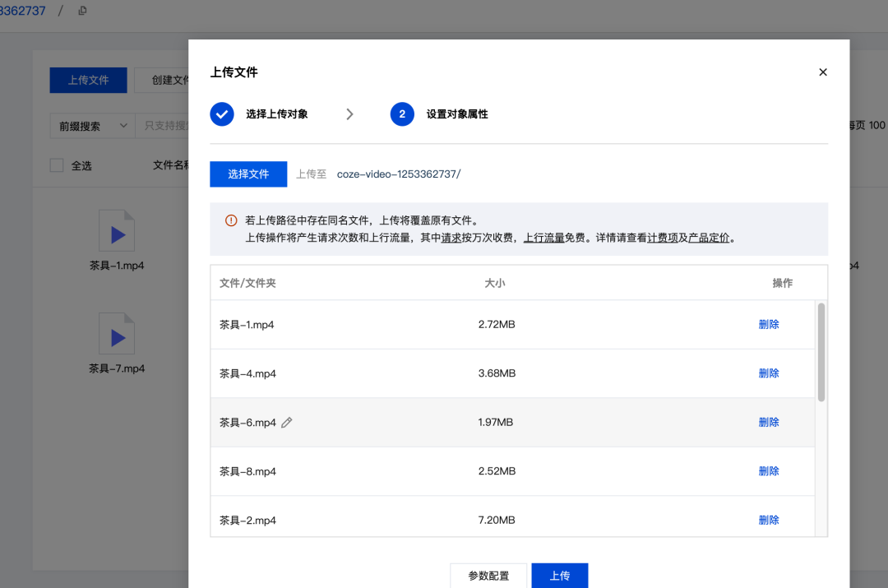Delete 茶具-4.mp4 from upload list
Viewport: 888px width, 588px height.
tap(769, 373)
